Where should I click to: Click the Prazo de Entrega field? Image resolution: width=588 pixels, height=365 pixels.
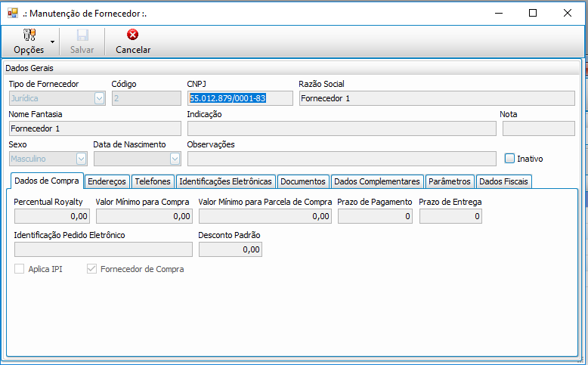[x=450, y=216]
